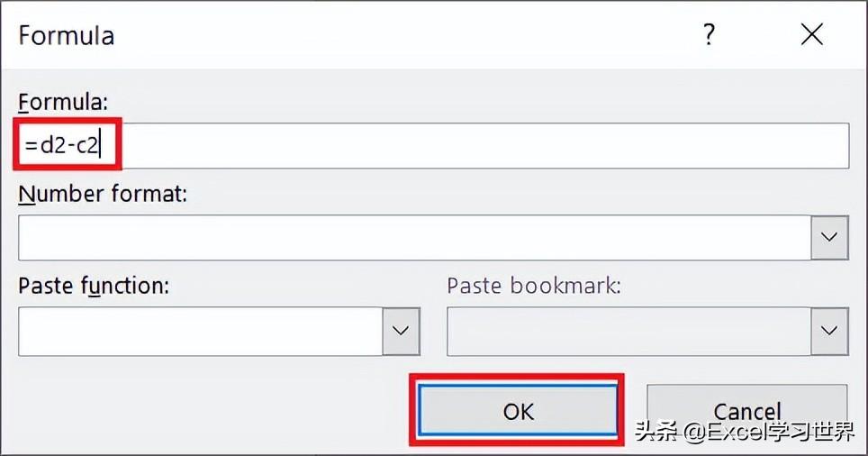Expand the Number format dropdown arrow

click(x=829, y=238)
